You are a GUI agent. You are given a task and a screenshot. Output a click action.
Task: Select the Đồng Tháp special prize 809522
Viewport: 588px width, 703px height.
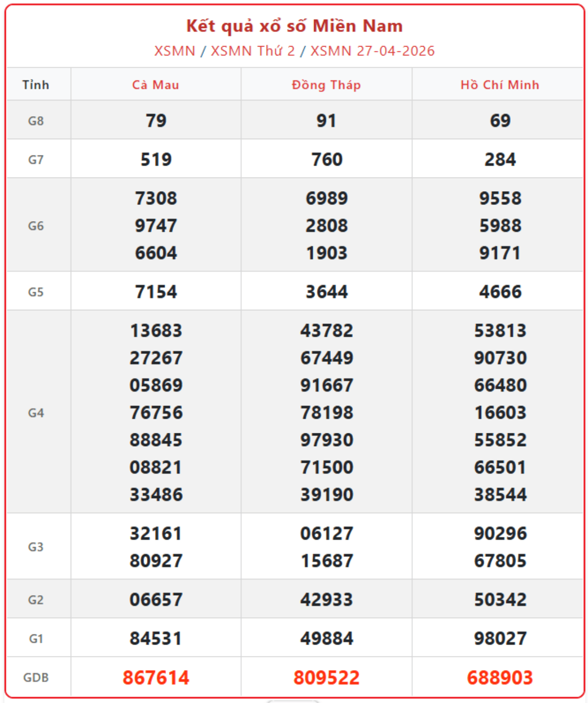coord(326,678)
